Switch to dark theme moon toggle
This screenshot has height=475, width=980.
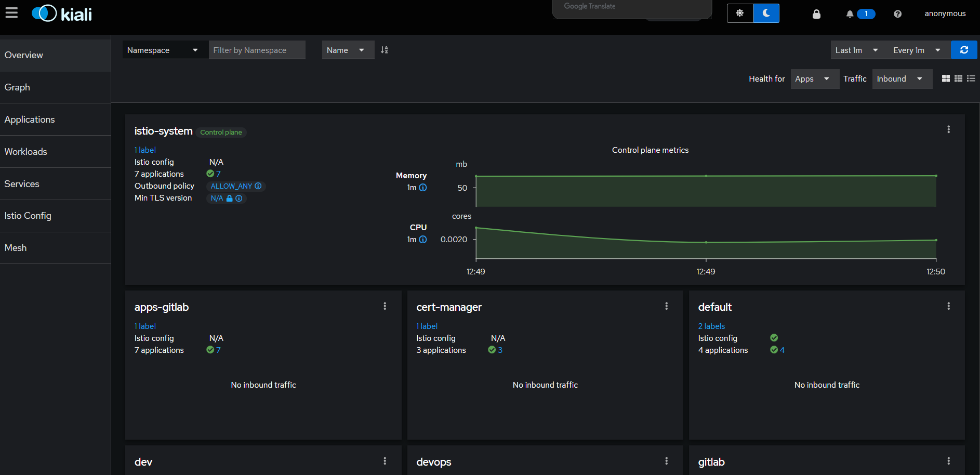[766, 13]
